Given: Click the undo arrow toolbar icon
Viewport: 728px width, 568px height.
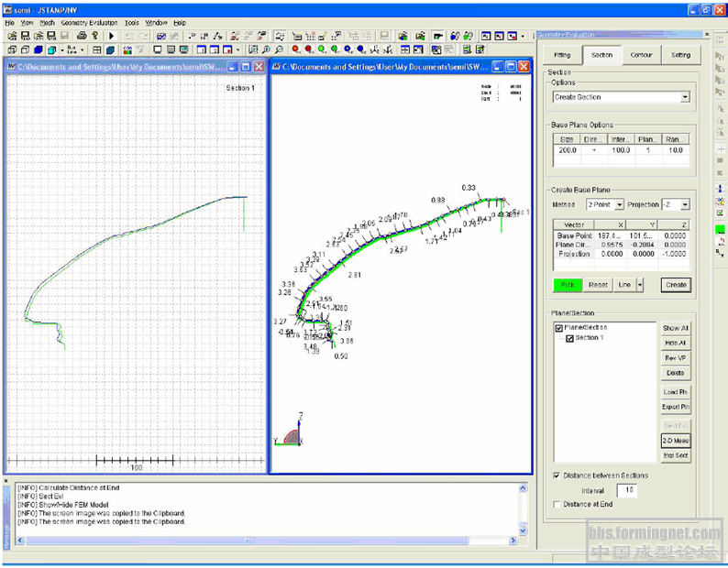Looking at the screenshot, I should [x=129, y=36].
